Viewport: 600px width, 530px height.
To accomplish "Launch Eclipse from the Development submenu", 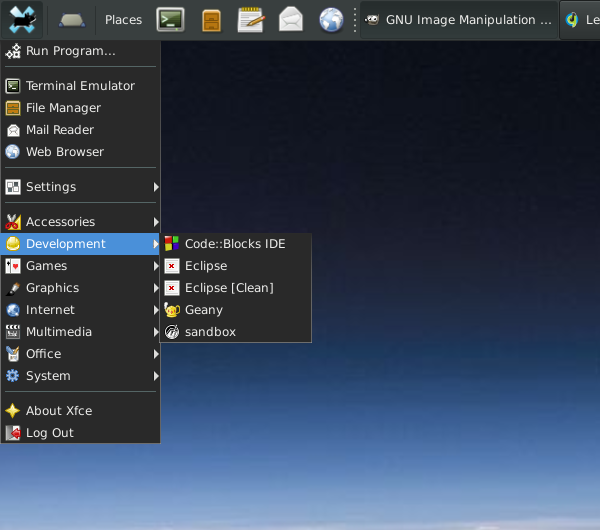I will tap(205, 266).
